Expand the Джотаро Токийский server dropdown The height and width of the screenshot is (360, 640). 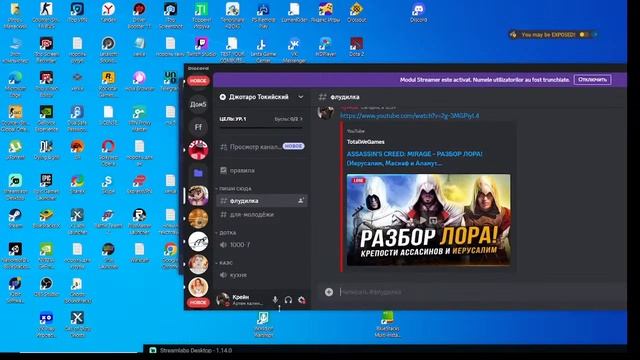[x=301, y=97]
